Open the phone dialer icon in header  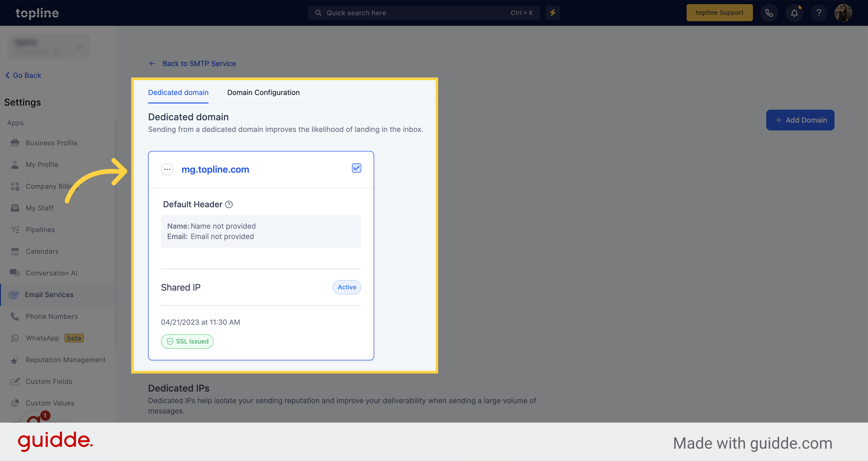coord(769,13)
